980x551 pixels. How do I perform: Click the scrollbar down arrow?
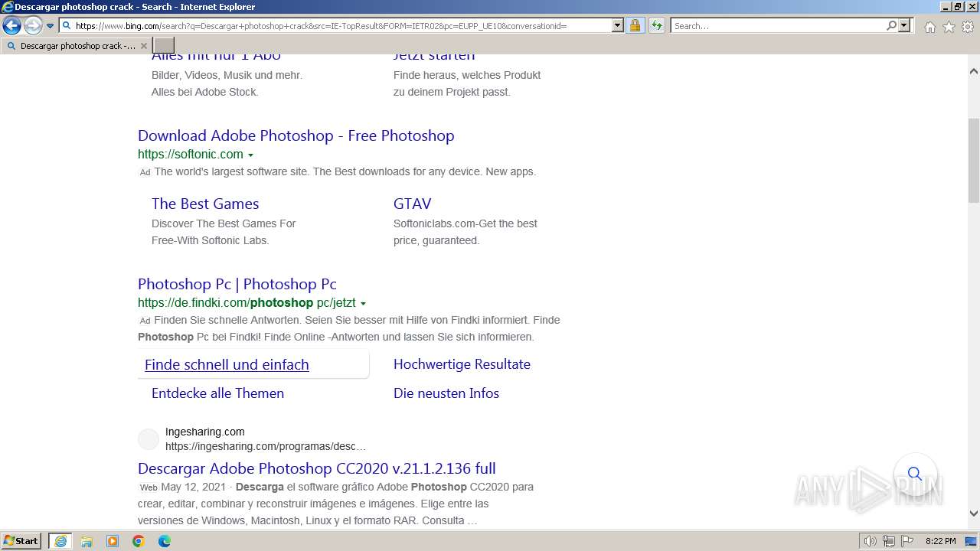coord(974,514)
